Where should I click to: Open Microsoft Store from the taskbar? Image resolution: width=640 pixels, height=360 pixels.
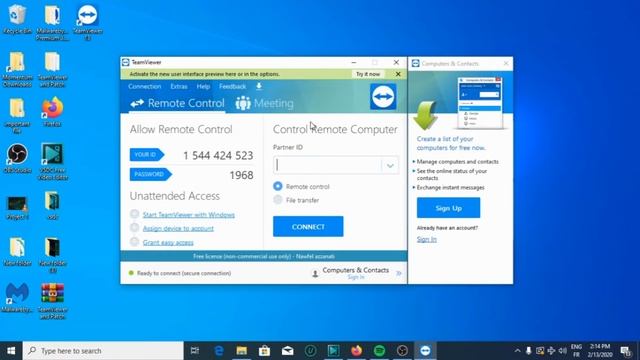pos(264,351)
